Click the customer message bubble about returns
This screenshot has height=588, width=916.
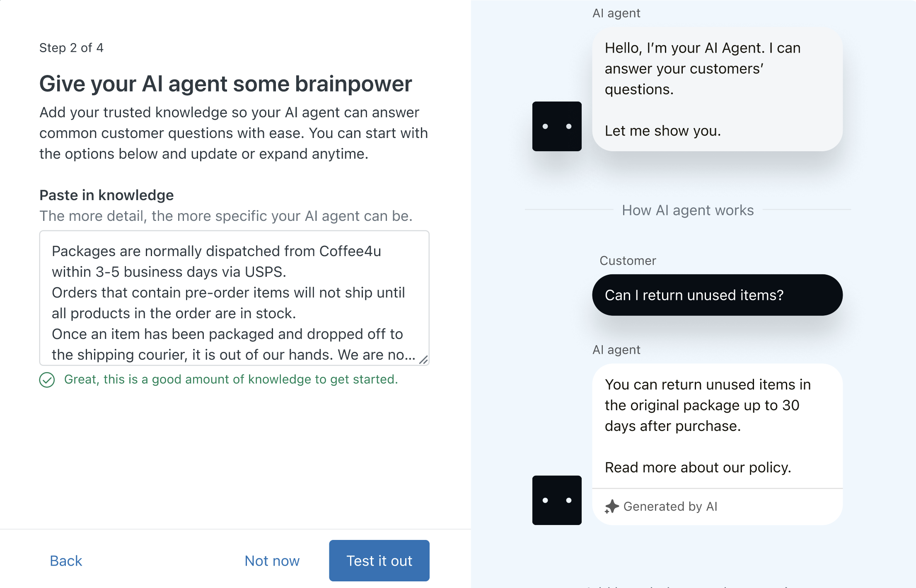pos(717,295)
